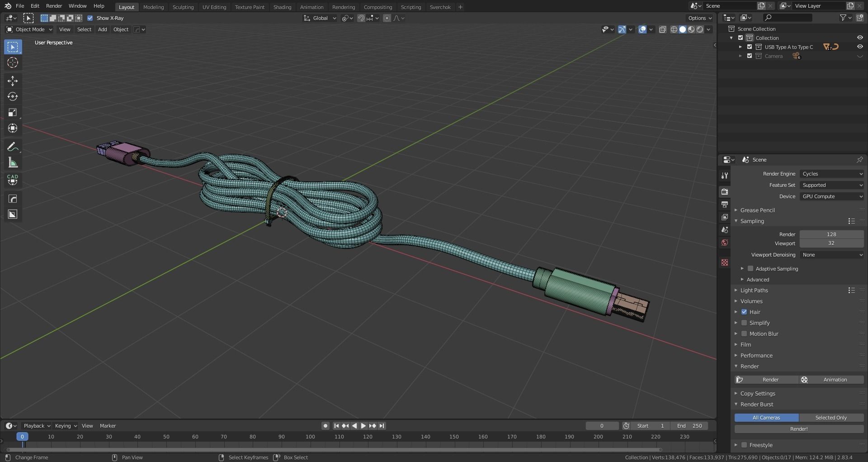The height and width of the screenshot is (462, 868).
Task: Pick the Rotate tool
Action: (13, 96)
